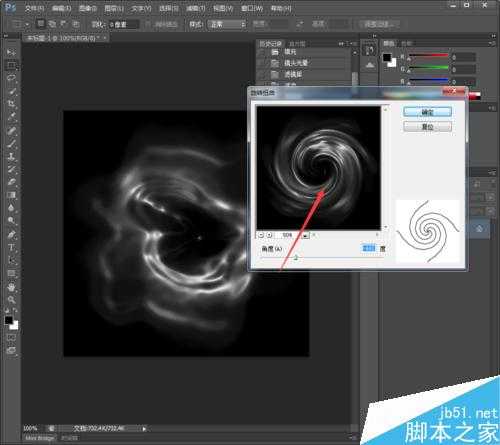
Task: Select the Lasso tool
Action: point(11,78)
